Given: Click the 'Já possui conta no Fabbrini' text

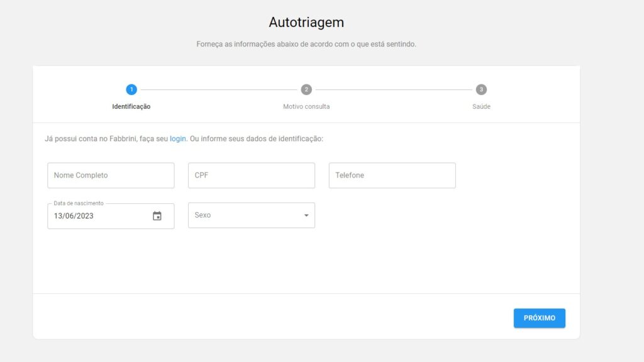Looking at the screenshot, I should click(x=91, y=139).
